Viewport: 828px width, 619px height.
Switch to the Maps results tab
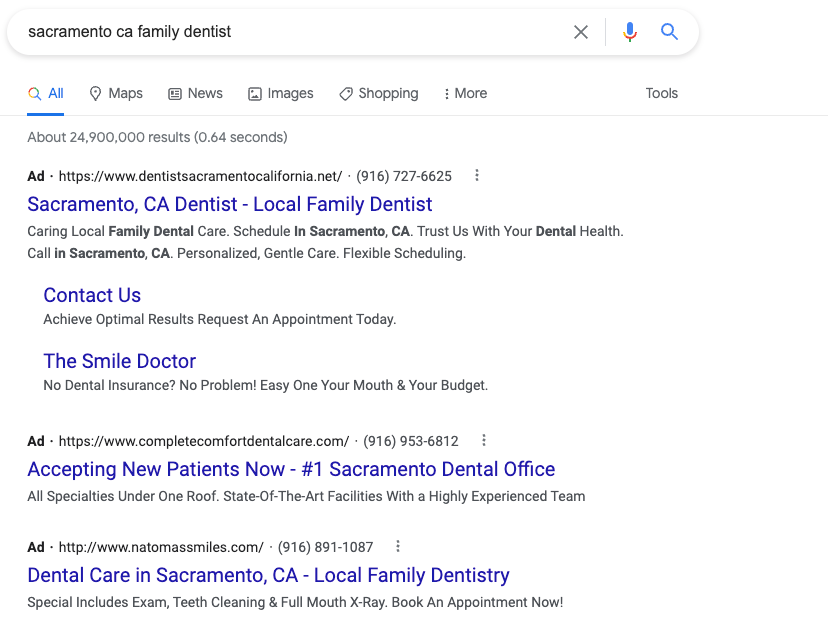(x=116, y=93)
